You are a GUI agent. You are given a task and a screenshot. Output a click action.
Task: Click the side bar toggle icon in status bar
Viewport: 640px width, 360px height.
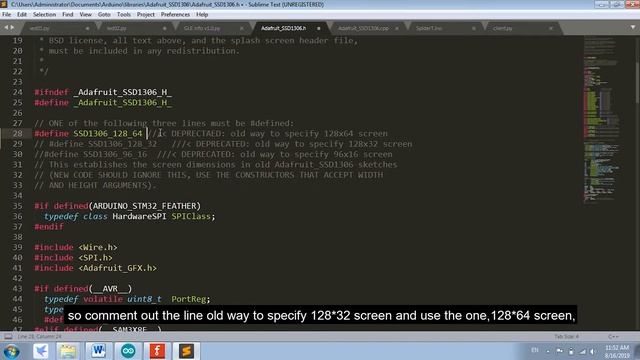(8, 337)
